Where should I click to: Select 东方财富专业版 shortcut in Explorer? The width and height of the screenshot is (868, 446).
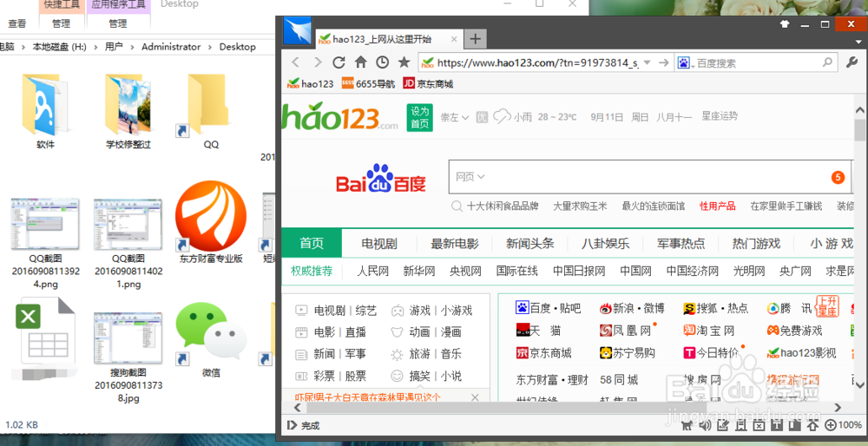click(x=211, y=221)
